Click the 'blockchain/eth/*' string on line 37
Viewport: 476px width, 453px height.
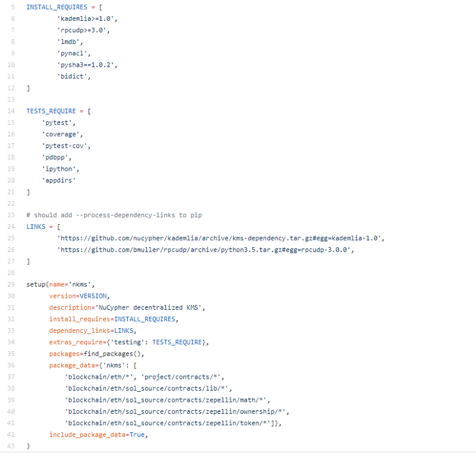99,377
